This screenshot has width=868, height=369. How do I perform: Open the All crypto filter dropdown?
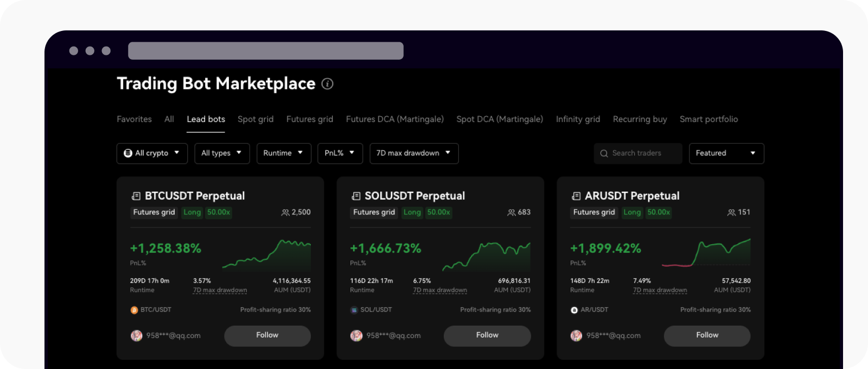coord(152,154)
